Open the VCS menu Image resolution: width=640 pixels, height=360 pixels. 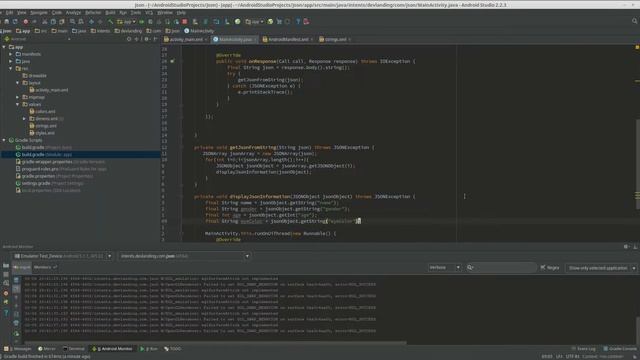pos(149,13)
